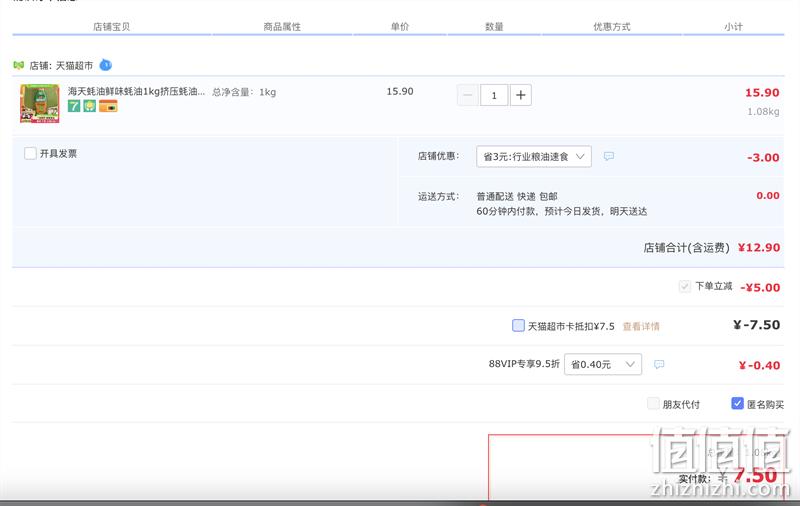Toggle the 下单立减 checkbox
This screenshot has height=506, width=800.
[685, 286]
